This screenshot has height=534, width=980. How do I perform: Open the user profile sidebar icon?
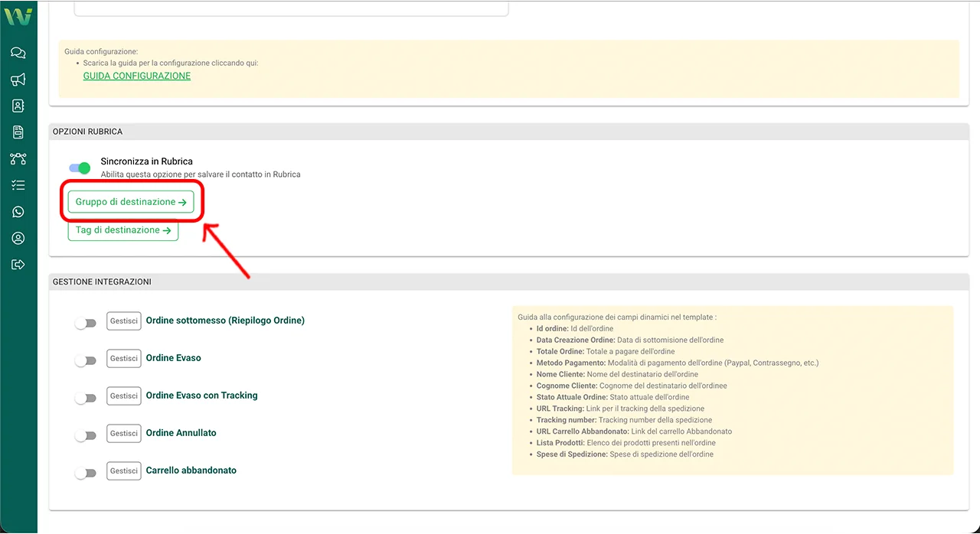tap(18, 239)
